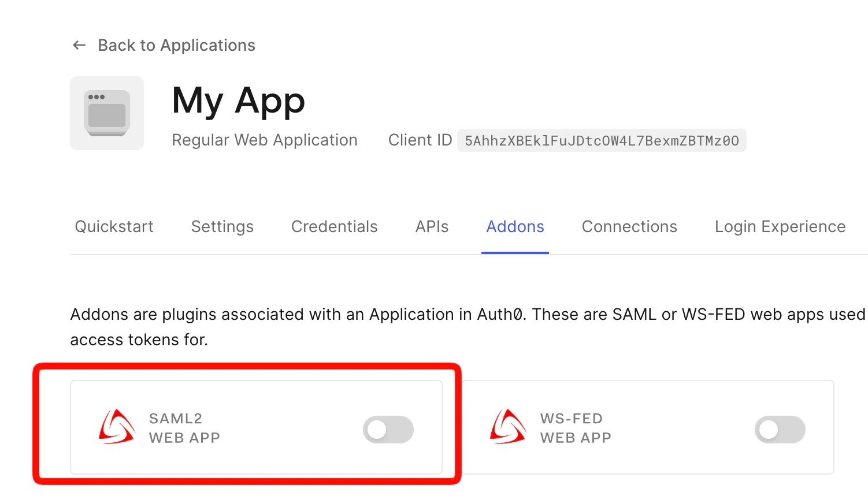The height and width of the screenshot is (500, 868).
Task: Click the SAML2 Web App triangular red icon
Action: [117, 427]
